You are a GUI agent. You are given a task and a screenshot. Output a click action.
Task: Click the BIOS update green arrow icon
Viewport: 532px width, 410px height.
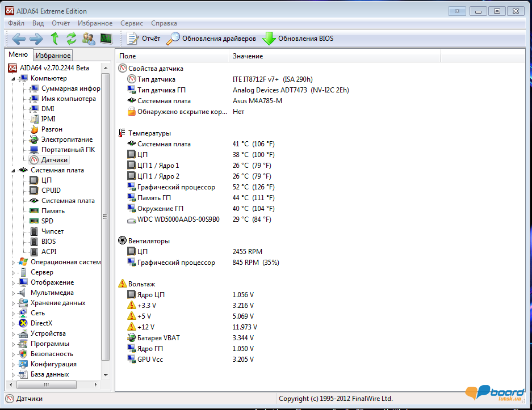[269, 39]
